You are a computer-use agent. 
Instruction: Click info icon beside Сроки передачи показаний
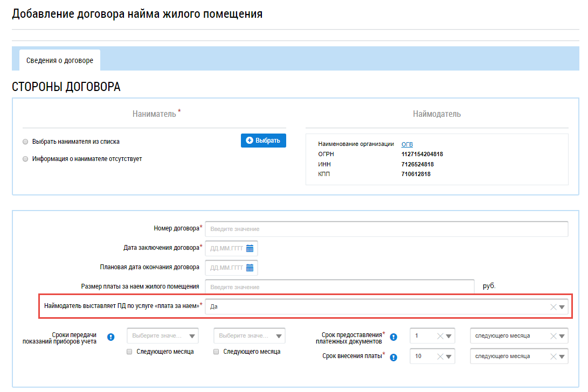tap(111, 337)
